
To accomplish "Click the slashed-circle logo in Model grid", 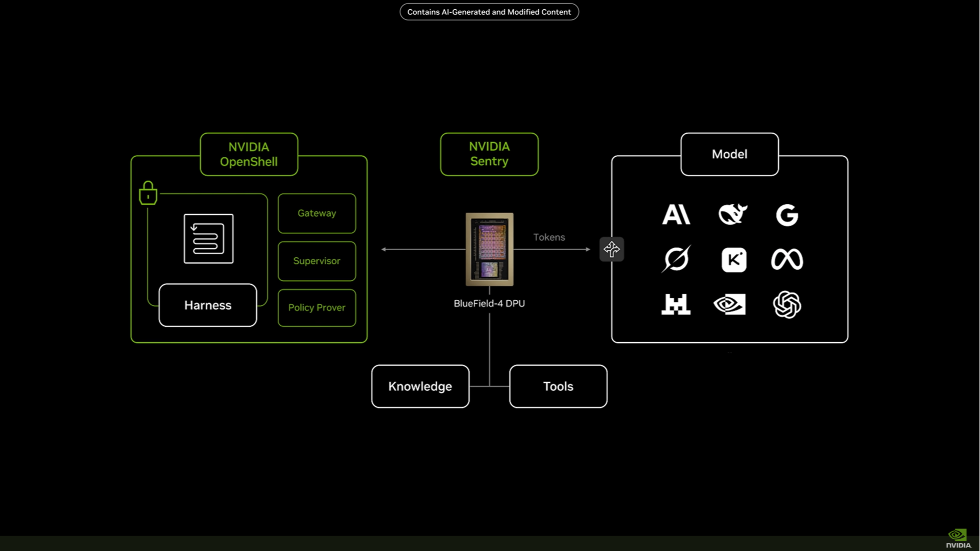I will coord(676,258).
